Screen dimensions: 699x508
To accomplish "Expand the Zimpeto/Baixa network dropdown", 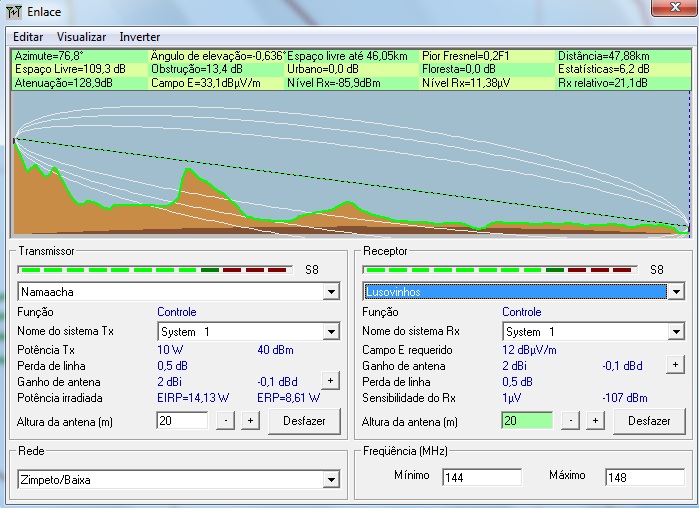I will coord(331,480).
